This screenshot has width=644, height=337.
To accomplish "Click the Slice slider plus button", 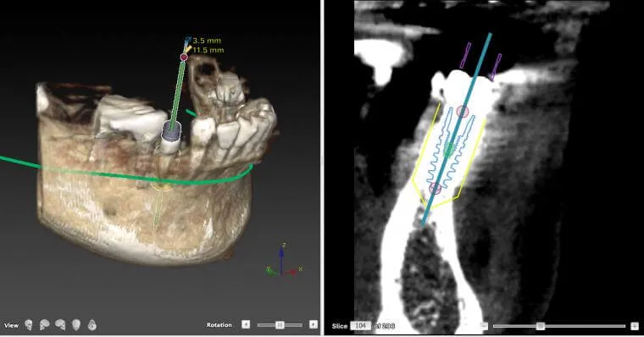I will (635, 326).
